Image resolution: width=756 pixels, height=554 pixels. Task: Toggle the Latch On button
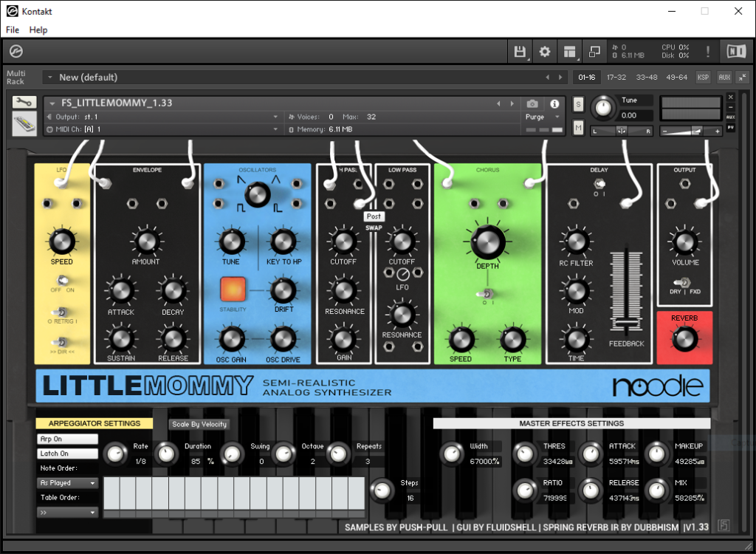pos(67,454)
